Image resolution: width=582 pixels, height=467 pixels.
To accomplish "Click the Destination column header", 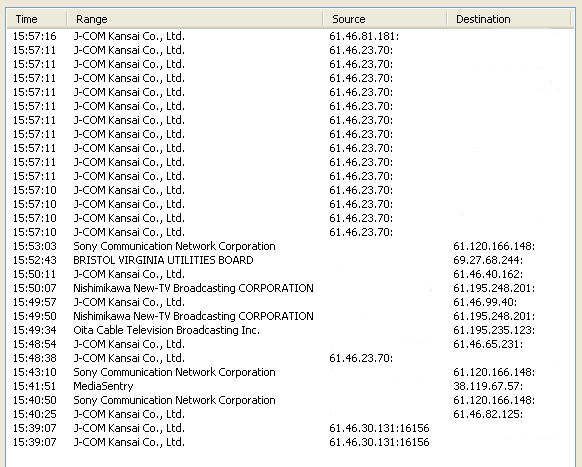I will 509,19.
